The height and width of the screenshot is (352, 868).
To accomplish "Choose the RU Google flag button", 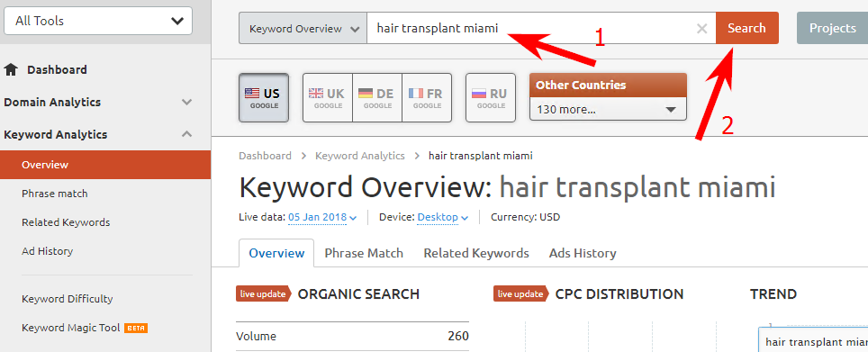I will pyautogui.click(x=491, y=97).
